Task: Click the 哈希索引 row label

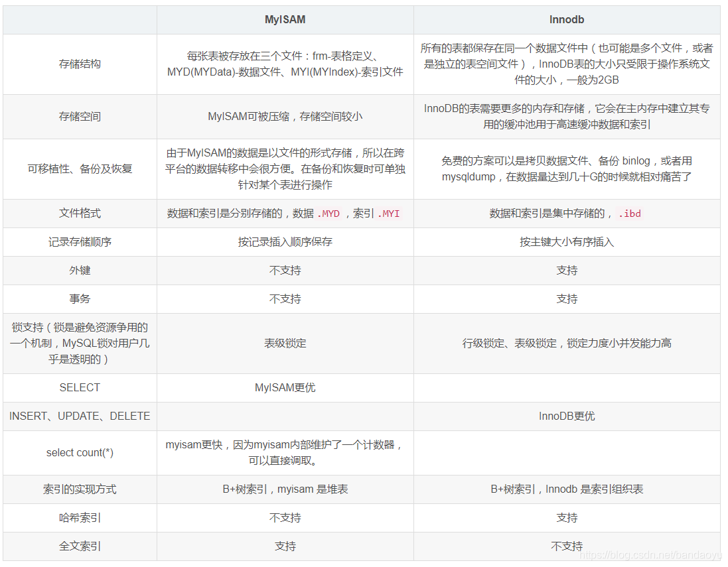Action: [80, 518]
